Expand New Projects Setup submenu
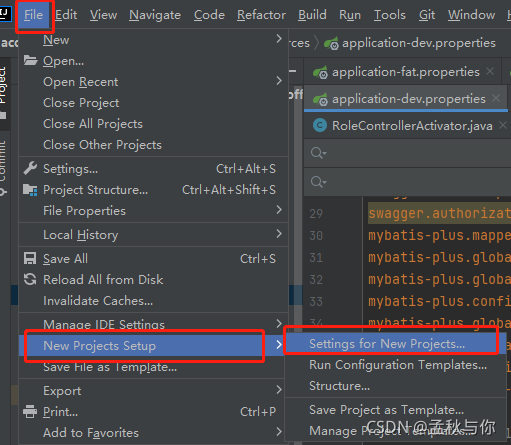511x445 pixels. click(153, 346)
